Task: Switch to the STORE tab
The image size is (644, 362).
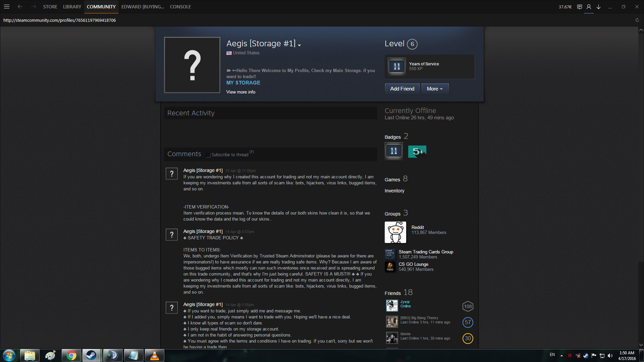Action: (x=50, y=7)
